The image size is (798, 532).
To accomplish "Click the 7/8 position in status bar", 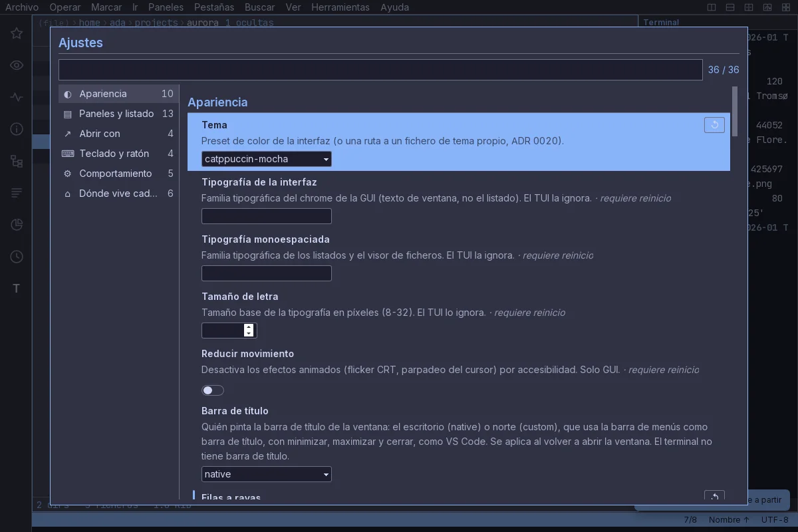I will click(690, 519).
